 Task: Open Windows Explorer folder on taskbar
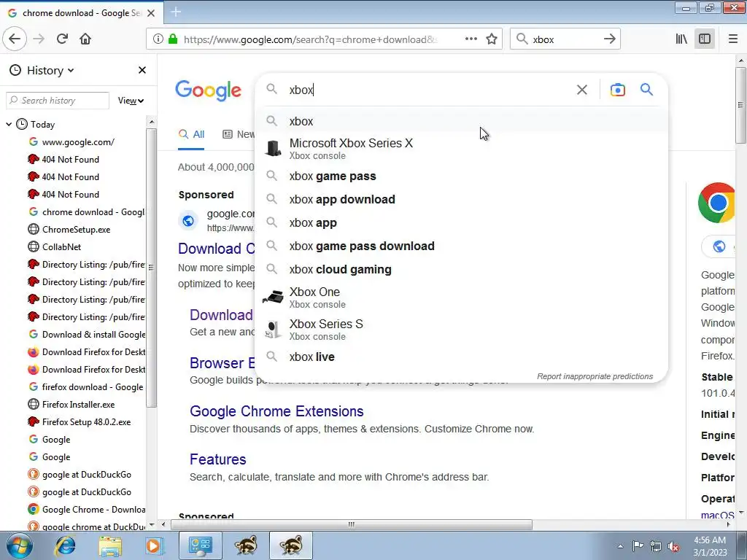pos(110,545)
